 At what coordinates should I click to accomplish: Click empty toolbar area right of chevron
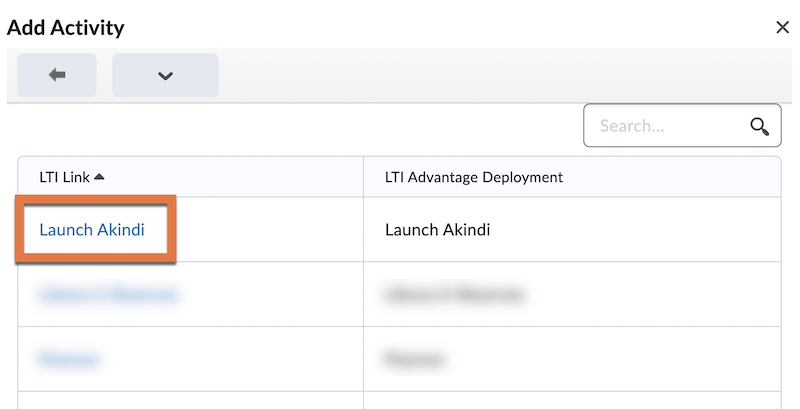coord(500,75)
